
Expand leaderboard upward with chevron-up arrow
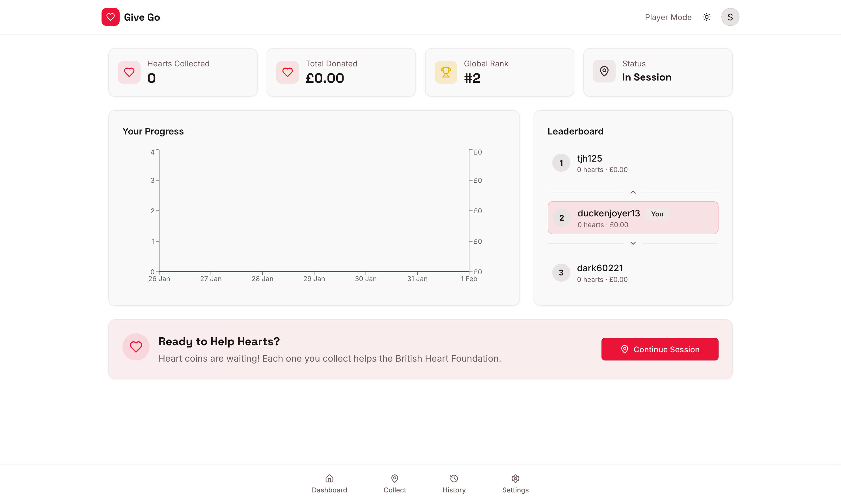tap(633, 192)
